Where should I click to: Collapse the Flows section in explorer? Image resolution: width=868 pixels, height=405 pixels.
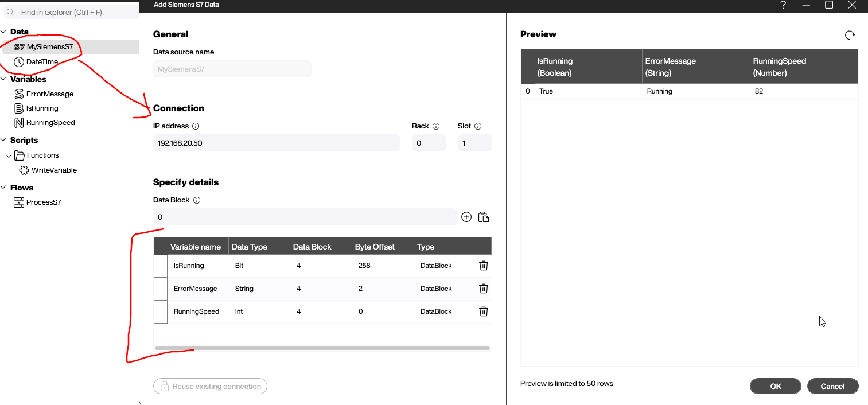click(4, 188)
